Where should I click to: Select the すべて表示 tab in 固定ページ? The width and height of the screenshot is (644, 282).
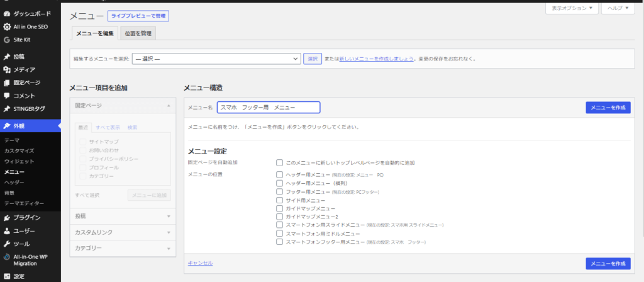tap(108, 127)
